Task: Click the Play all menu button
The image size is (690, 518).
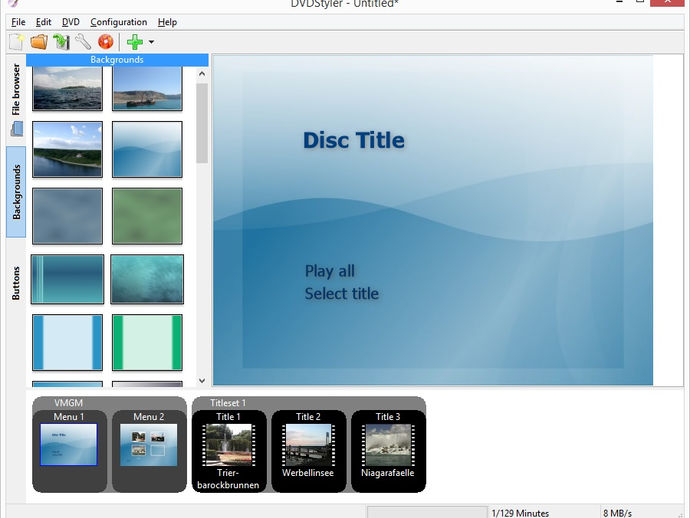Action: click(330, 271)
